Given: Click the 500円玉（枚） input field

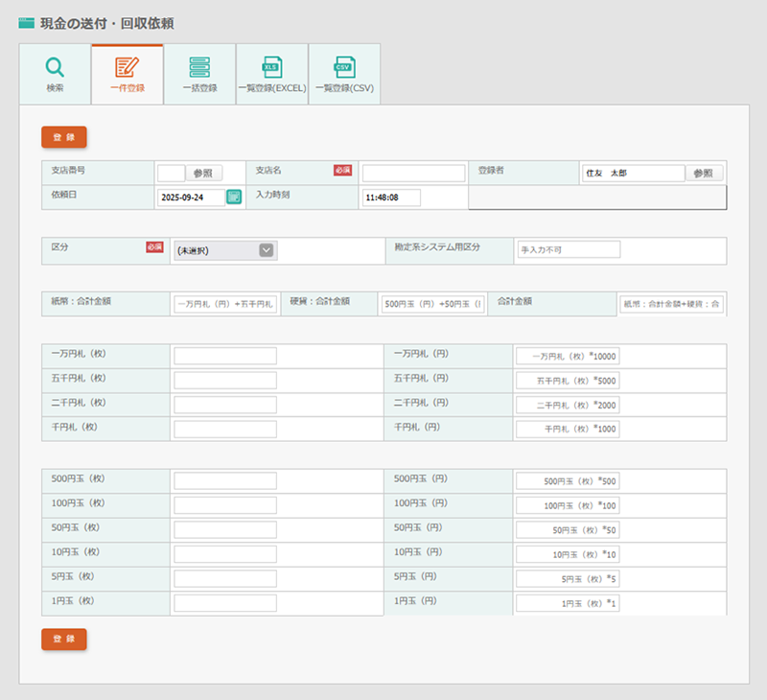Looking at the screenshot, I should tap(225, 480).
